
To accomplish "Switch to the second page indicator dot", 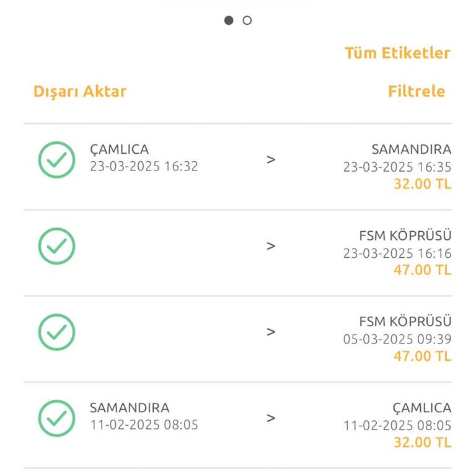I will click(x=247, y=20).
